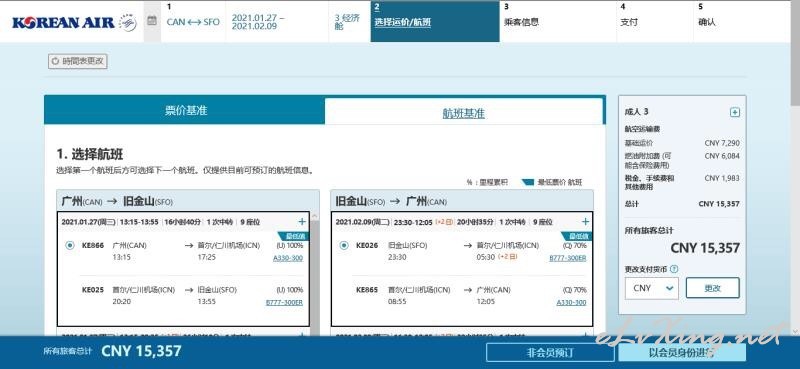Click the 广州(CAN) → 旧金山(SFO) heading
This screenshot has width=800, height=369.
click(x=117, y=201)
